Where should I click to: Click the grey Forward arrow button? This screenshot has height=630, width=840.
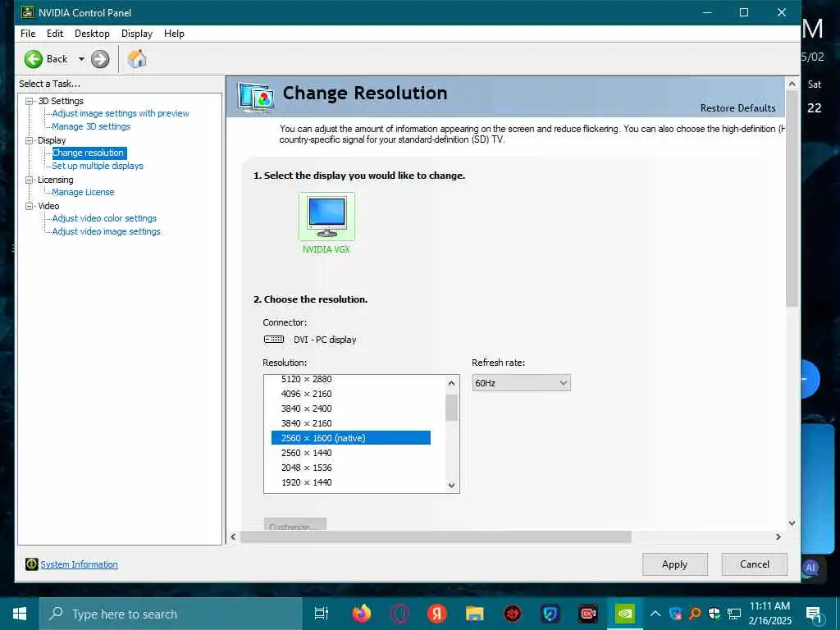coord(100,59)
